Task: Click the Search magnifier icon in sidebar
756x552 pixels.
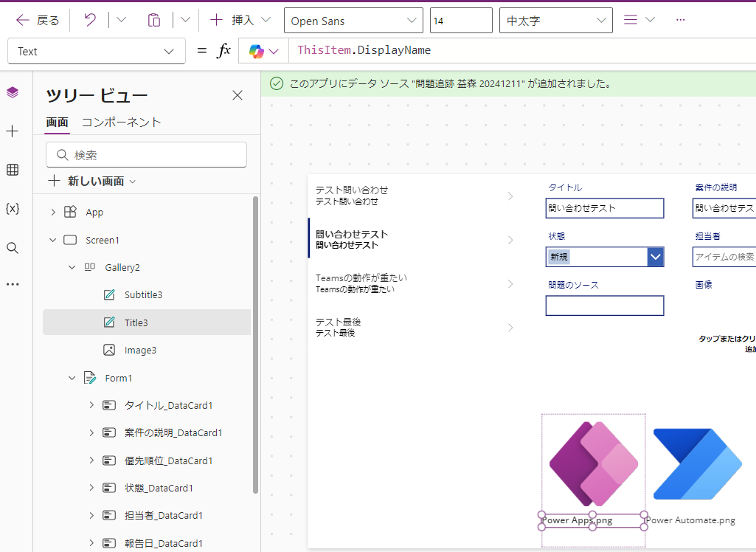Action: 13,248
